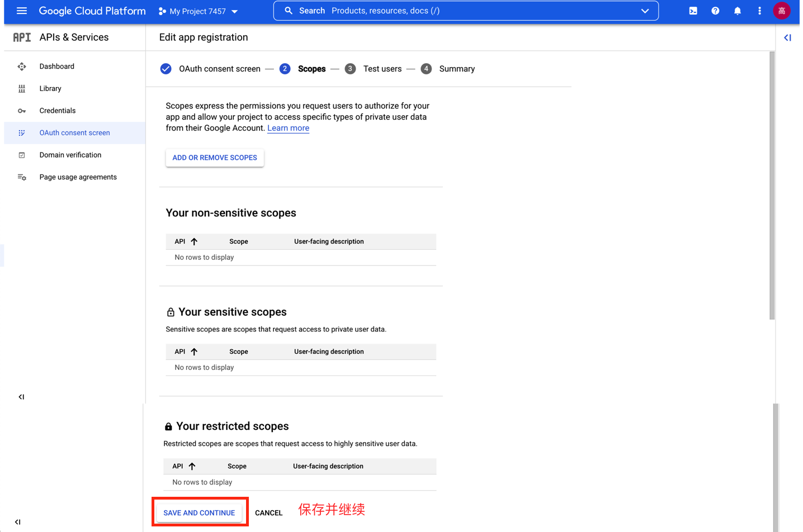Activate Cloud Shell terminal icon

pos(693,11)
